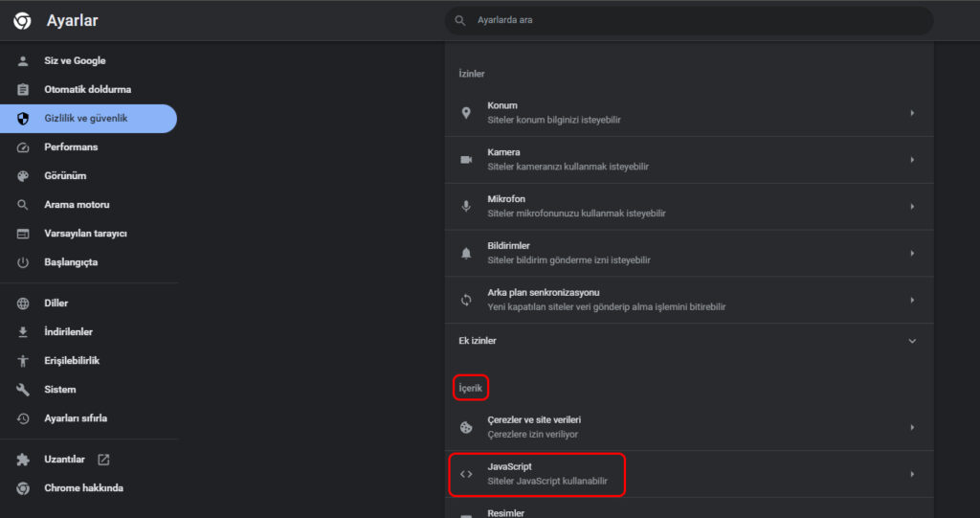
Task: Click the palette icon for Görünüm
Action: pyautogui.click(x=23, y=176)
